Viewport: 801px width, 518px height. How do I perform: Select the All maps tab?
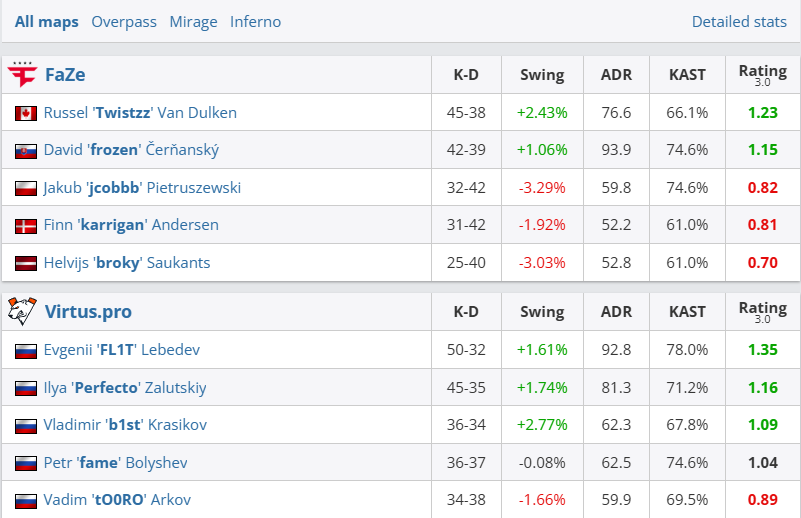coord(47,21)
